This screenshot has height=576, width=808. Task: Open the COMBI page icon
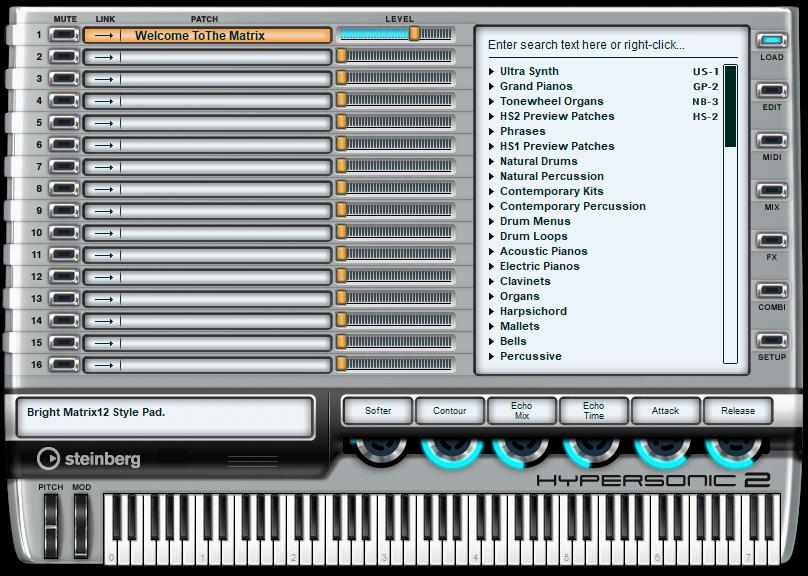[x=771, y=291]
